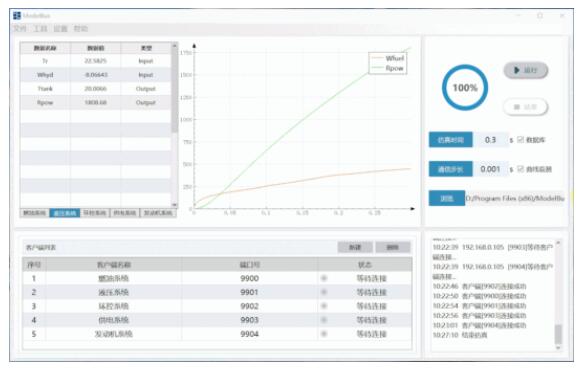Minimize the ModelBus window
Viewport: 582px width, 368px height.
point(519,16)
